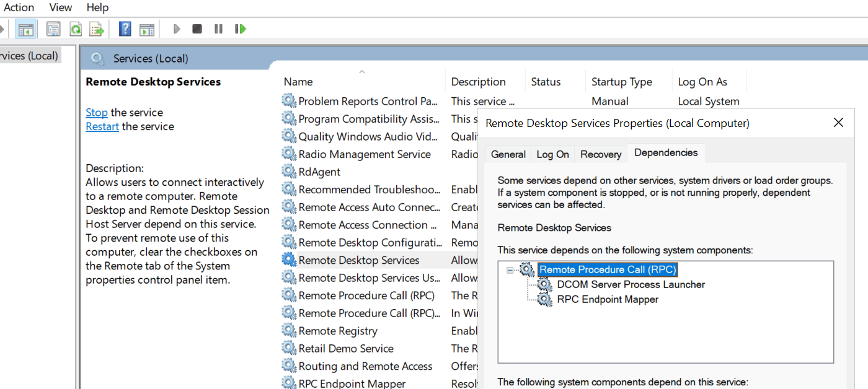Open the blue Help toolbar icon
The image size is (868, 389).
(x=125, y=29)
